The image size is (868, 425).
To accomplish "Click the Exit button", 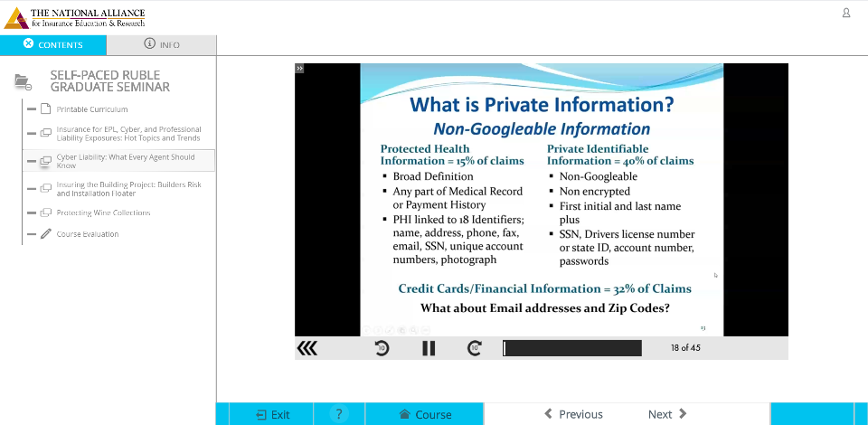I will pyautogui.click(x=273, y=414).
